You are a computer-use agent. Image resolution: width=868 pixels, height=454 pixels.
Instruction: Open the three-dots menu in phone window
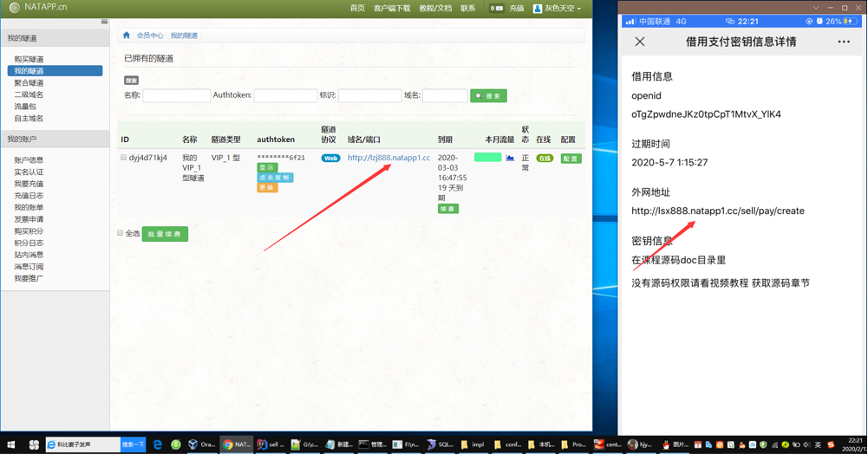(x=844, y=42)
